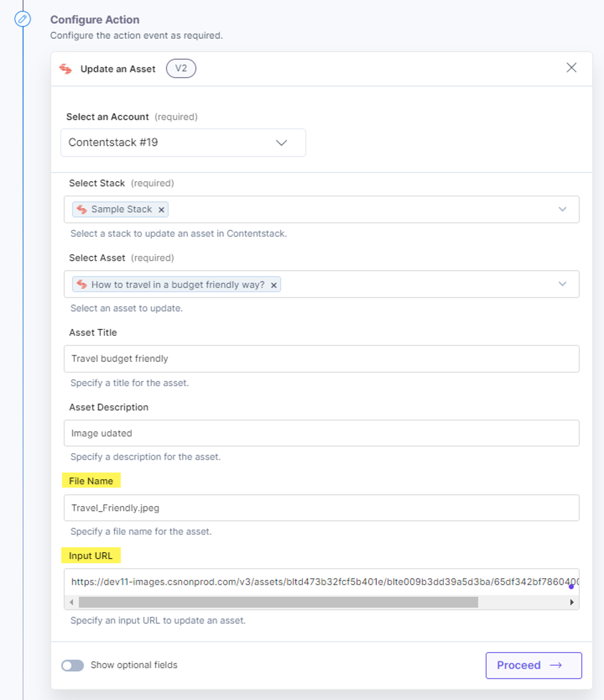Click the logo in the selected asset chip

pos(82,285)
